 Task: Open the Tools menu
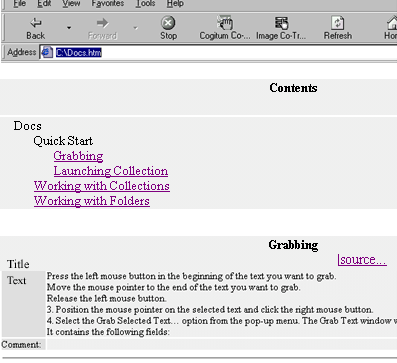pyautogui.click(x=145, y=4)
